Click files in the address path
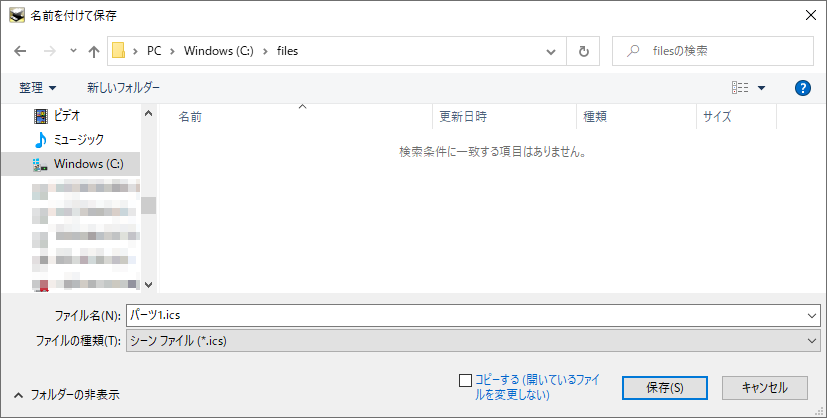Image resolution: width=827 pixels, height=418 pixels. click(287, 51)
